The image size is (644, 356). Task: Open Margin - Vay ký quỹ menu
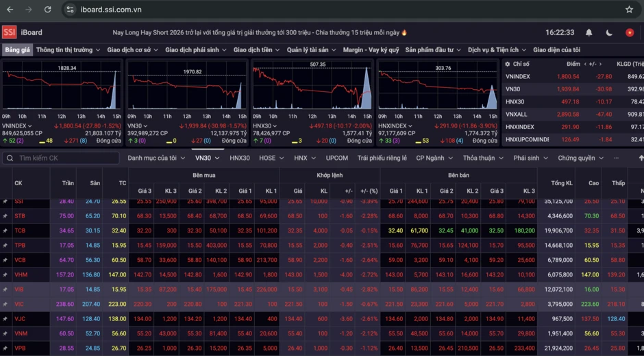tap(371, 50)
